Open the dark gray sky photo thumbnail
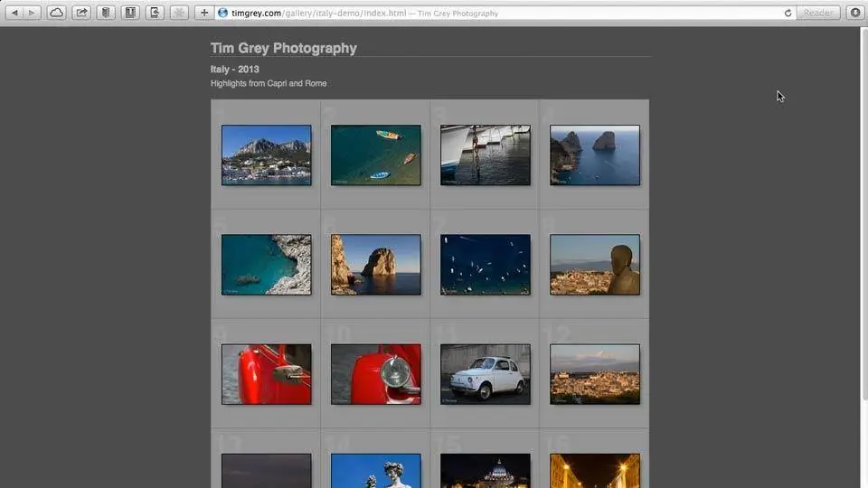 266,471
